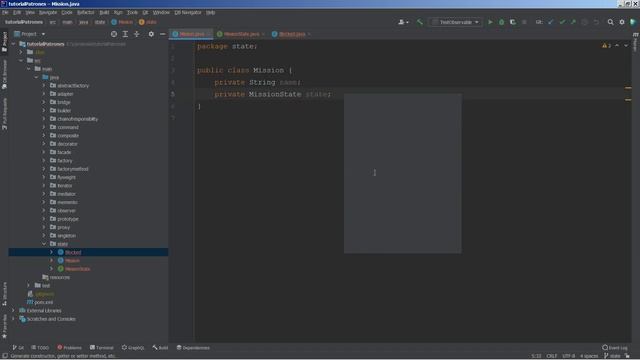640x360 pixels.
Task: Click the warnings indicator in editor
Action: 607,45
